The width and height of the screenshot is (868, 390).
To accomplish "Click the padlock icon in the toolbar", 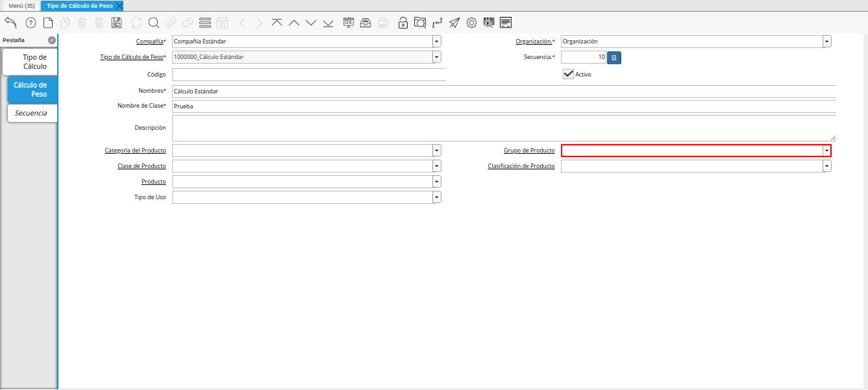I will tap(403, 23).
